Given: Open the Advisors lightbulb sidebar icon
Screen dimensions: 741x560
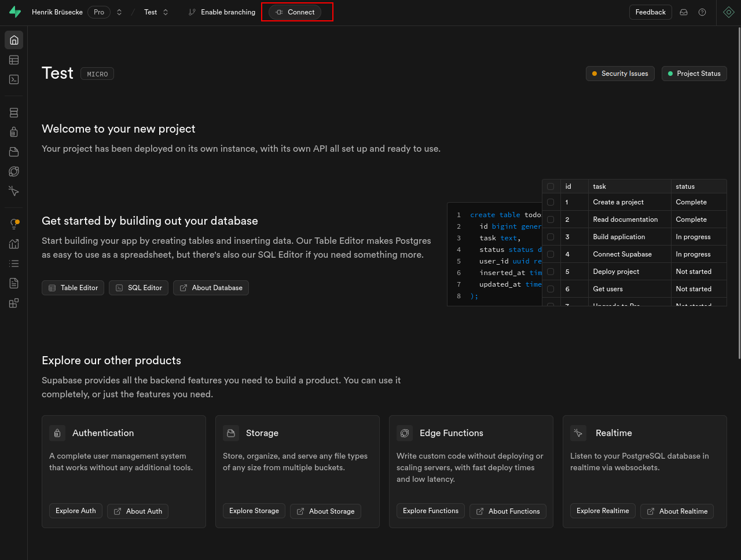Looking at the screenshot, I should 14,224.
